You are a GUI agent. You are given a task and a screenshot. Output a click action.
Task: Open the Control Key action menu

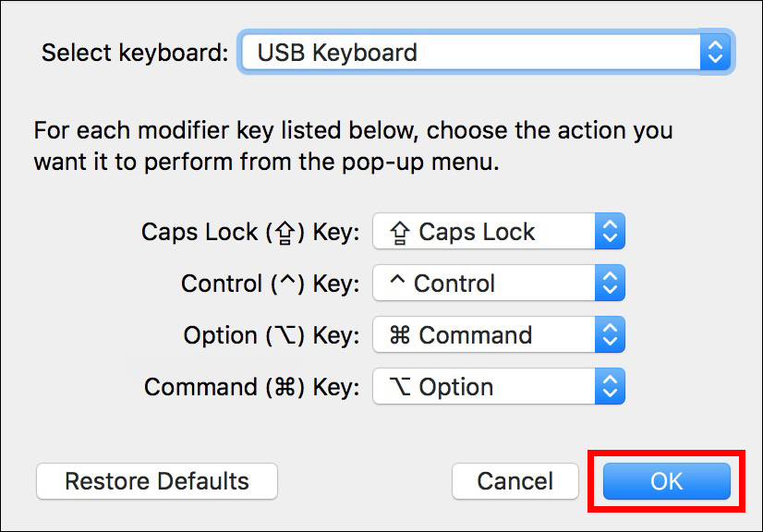click(498, 283)
